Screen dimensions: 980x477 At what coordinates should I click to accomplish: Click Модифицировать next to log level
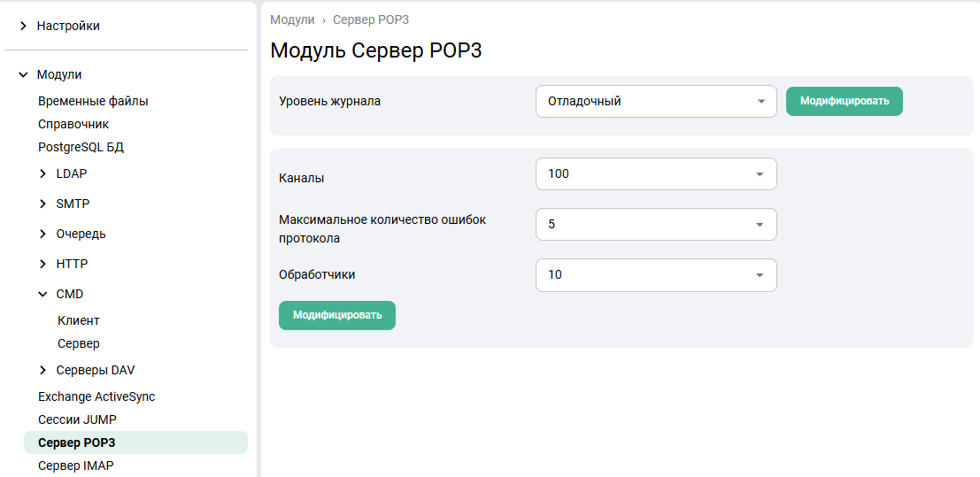pos(844,102)
